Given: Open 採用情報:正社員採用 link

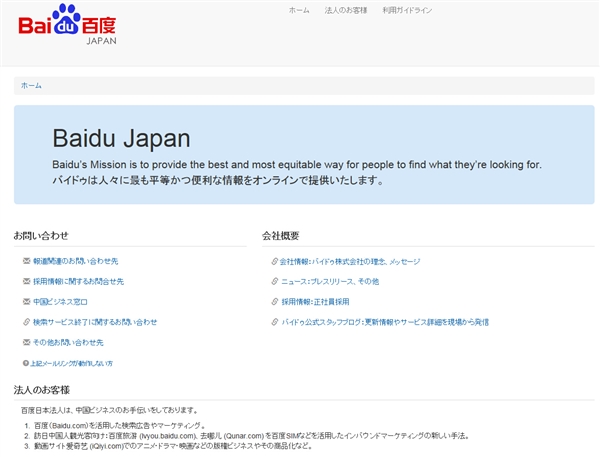Looking at the screenshot, I should [x=315, y=302].
